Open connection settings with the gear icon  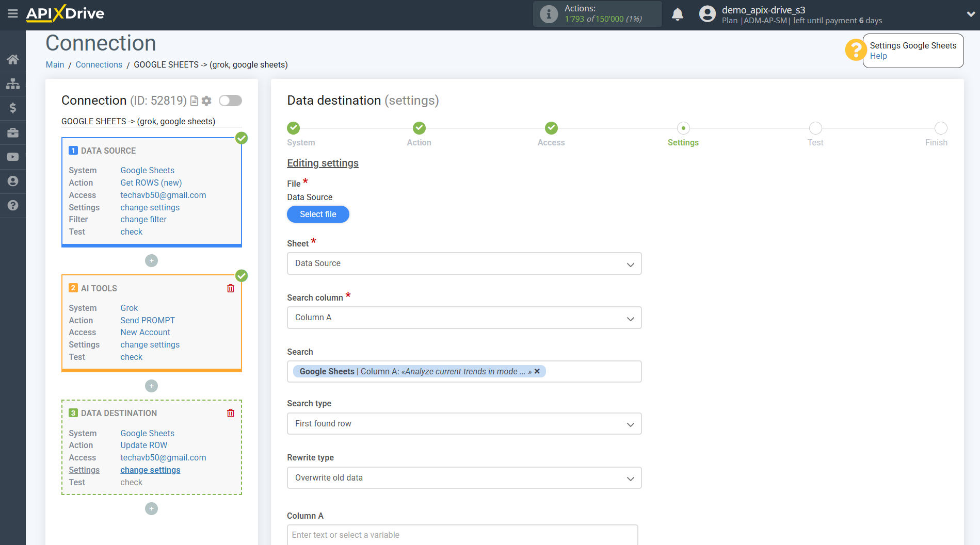(206, 101)
